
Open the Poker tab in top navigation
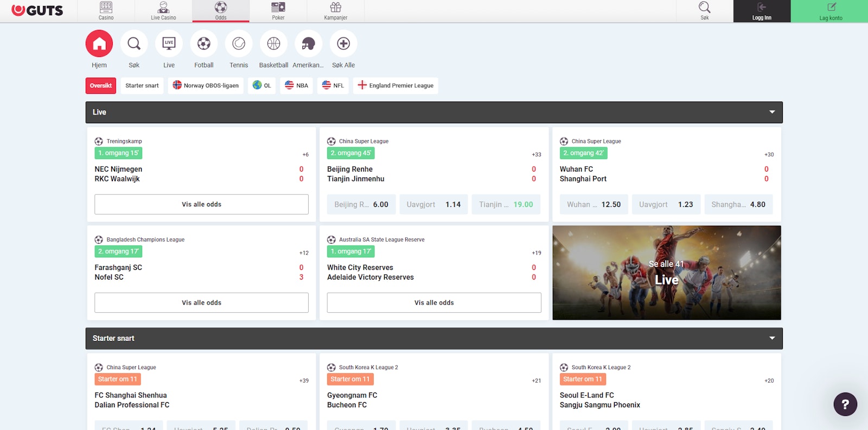point(278,11)
